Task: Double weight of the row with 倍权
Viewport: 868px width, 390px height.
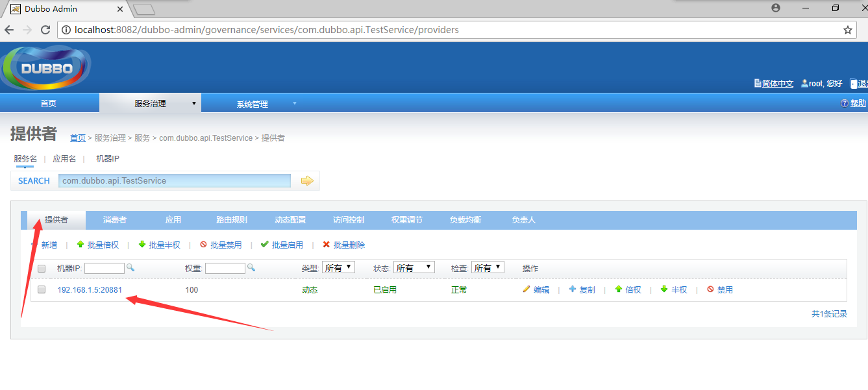Action: tap(628, 290)
